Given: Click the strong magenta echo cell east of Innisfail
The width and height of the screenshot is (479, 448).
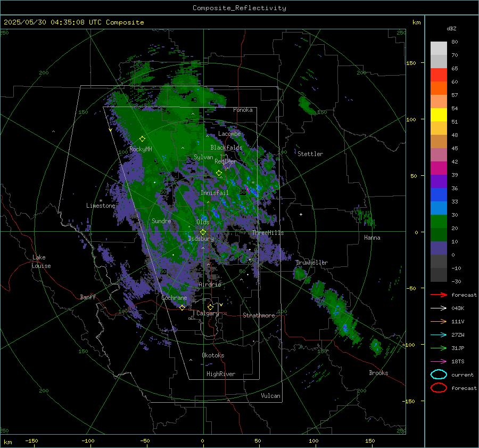Looking at the screenshot, I should (247, 189).
